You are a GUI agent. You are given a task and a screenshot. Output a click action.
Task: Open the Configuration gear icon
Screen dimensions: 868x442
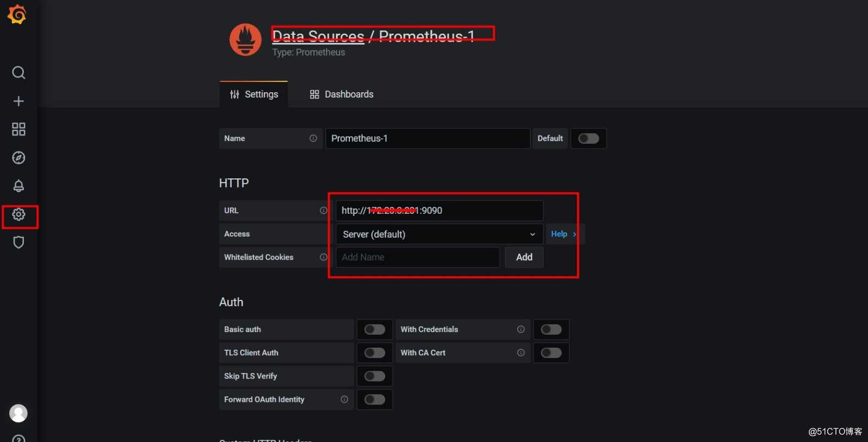pos(18,214)
